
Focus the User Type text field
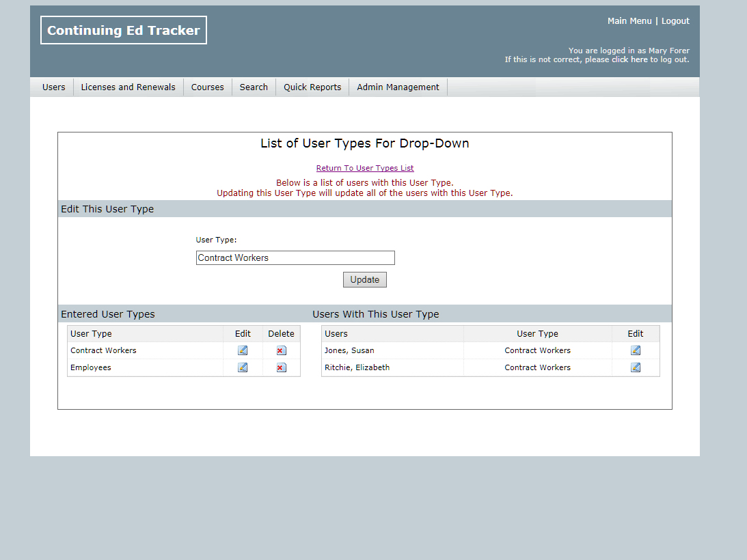pos(295,258)
